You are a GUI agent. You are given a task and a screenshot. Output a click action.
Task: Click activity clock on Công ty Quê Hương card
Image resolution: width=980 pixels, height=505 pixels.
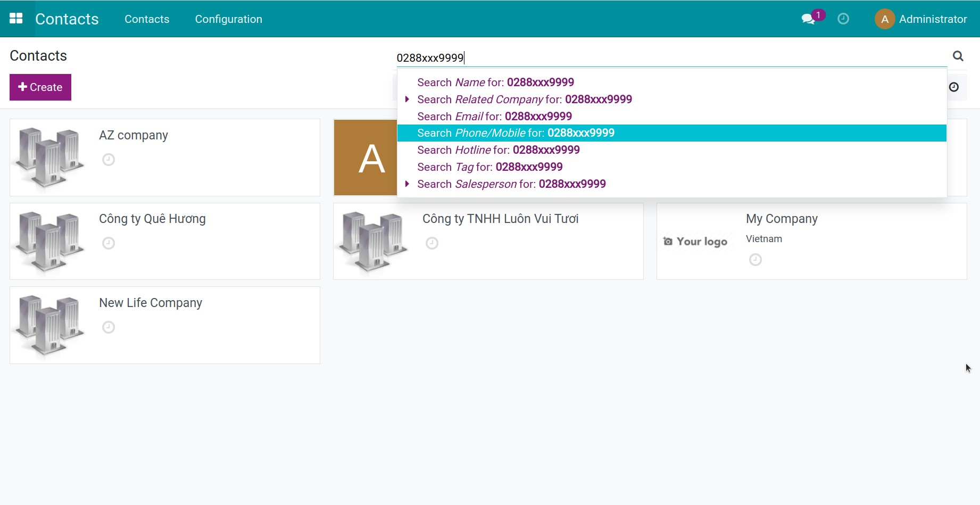click(109, 243)
